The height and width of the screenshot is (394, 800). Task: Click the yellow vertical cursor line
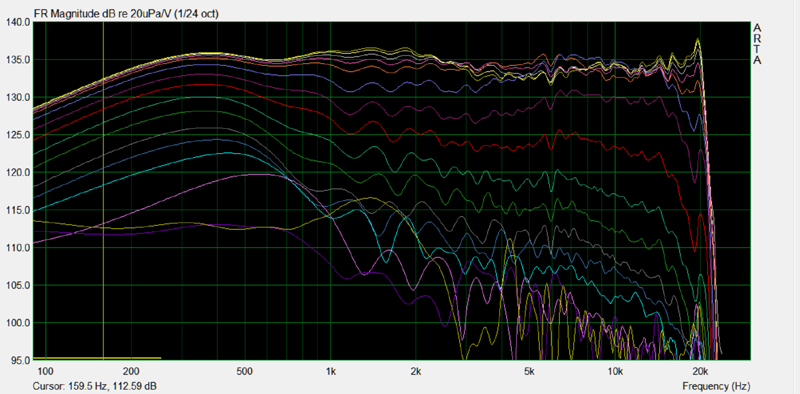pyautogui.click(x=104, y=191)
